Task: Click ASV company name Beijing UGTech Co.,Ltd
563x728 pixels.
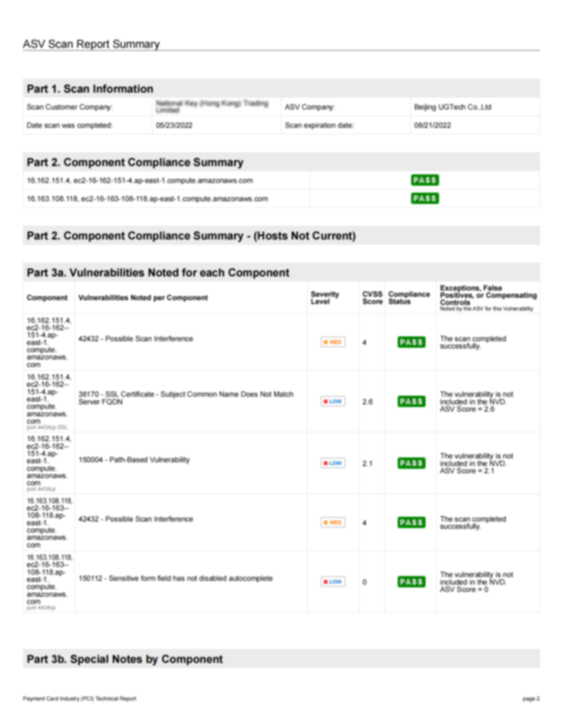Action: coord(452,107)
